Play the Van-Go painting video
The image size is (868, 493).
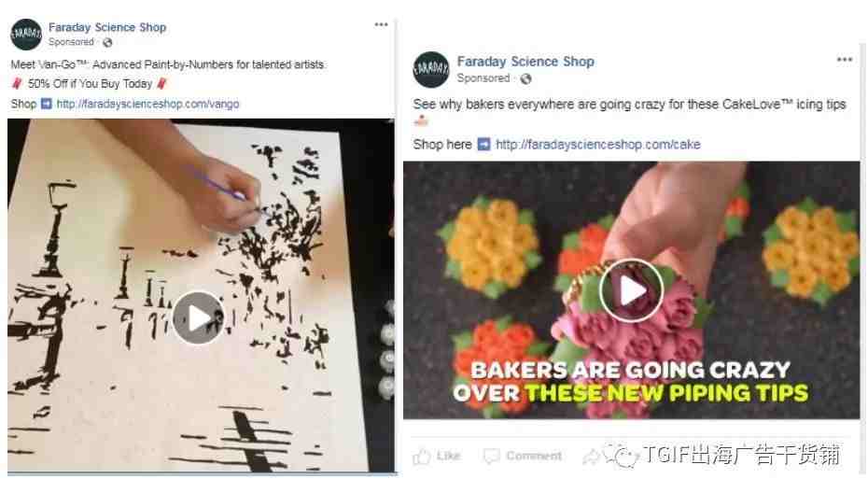(198, 318)
